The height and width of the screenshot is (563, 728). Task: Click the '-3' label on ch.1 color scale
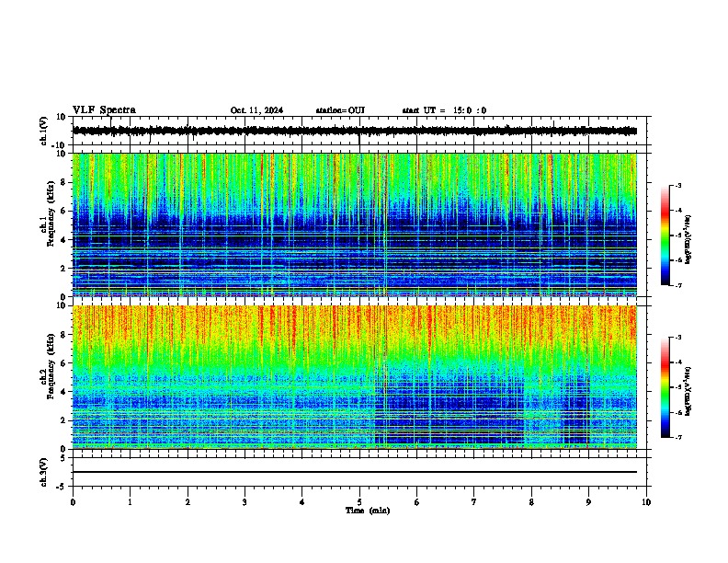[678, 186]
